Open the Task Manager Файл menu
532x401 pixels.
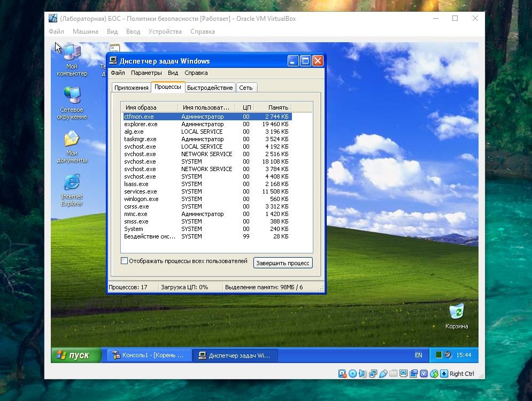118,73
